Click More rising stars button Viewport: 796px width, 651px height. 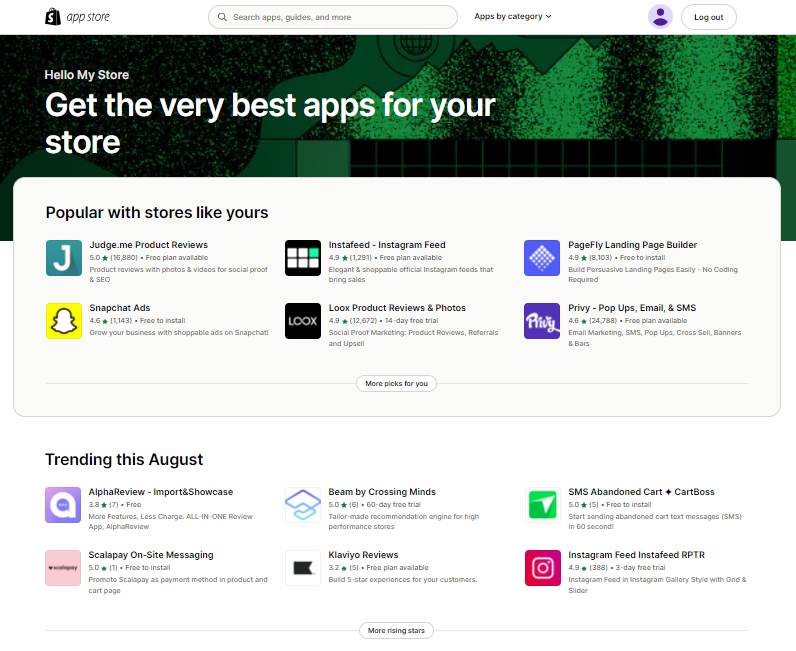pyautogui.click(x=396, y=630)
